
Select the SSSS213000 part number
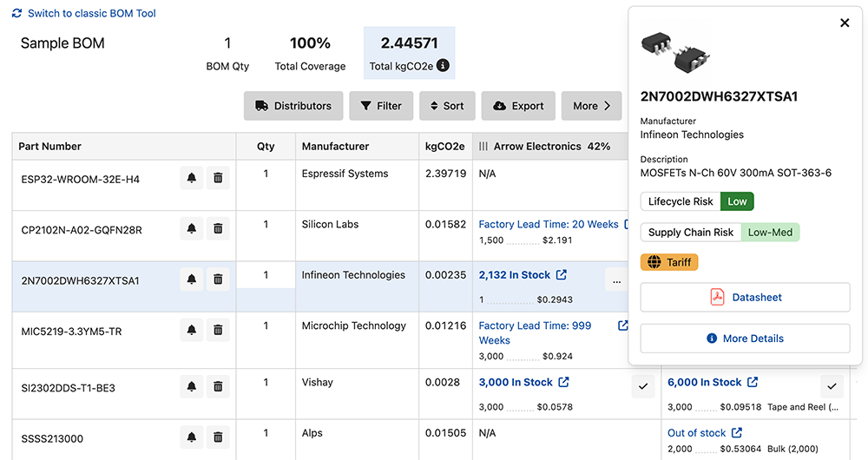point(52,439)
